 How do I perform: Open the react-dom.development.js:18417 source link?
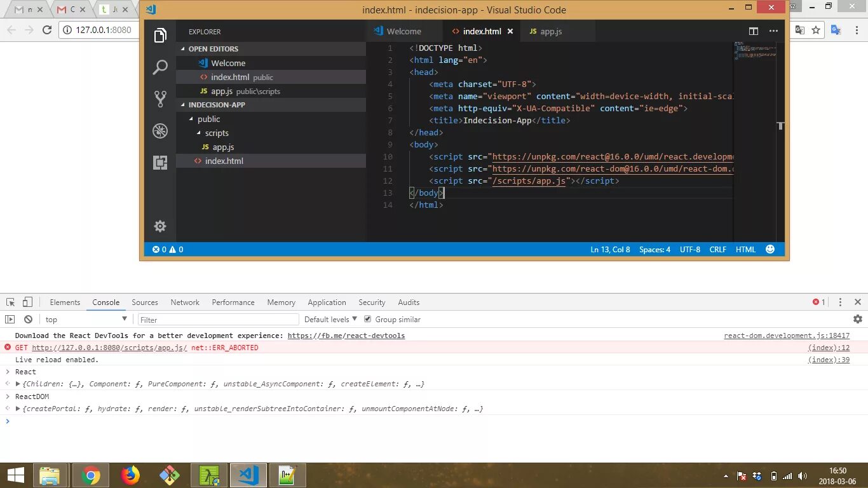coord(787,335)
